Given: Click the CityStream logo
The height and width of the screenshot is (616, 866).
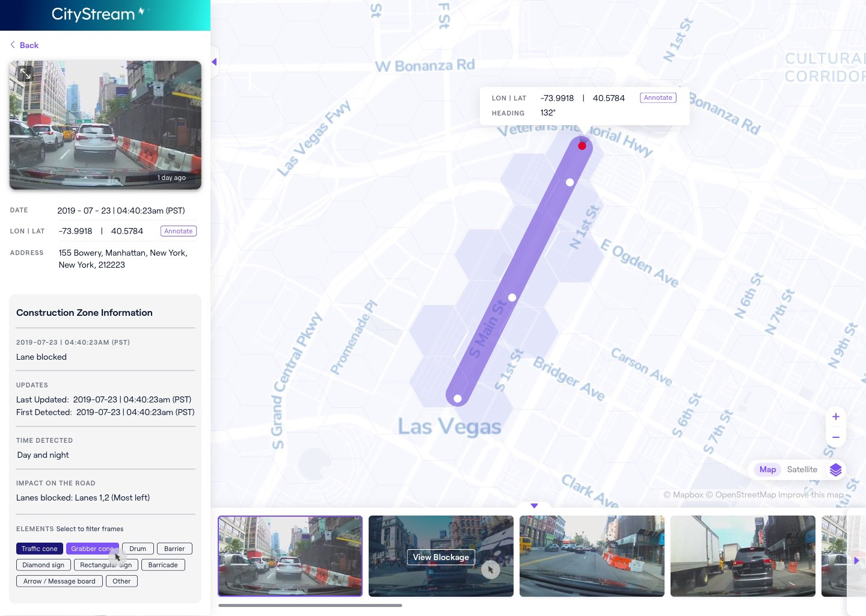Looking at the screenshot, I should pos(100,14).
